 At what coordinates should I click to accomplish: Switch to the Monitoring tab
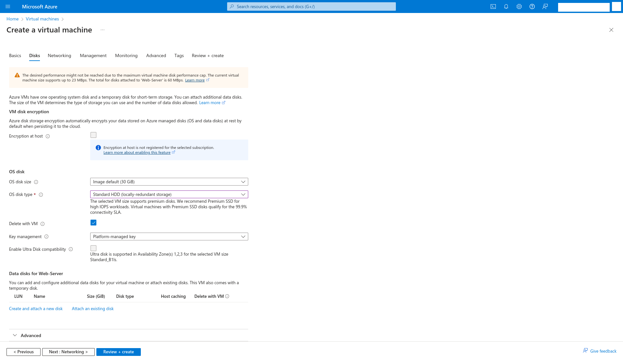(126, 55)
